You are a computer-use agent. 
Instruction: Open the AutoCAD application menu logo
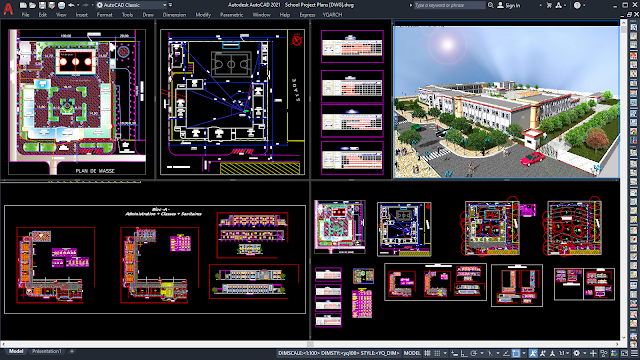coord(8,9)
